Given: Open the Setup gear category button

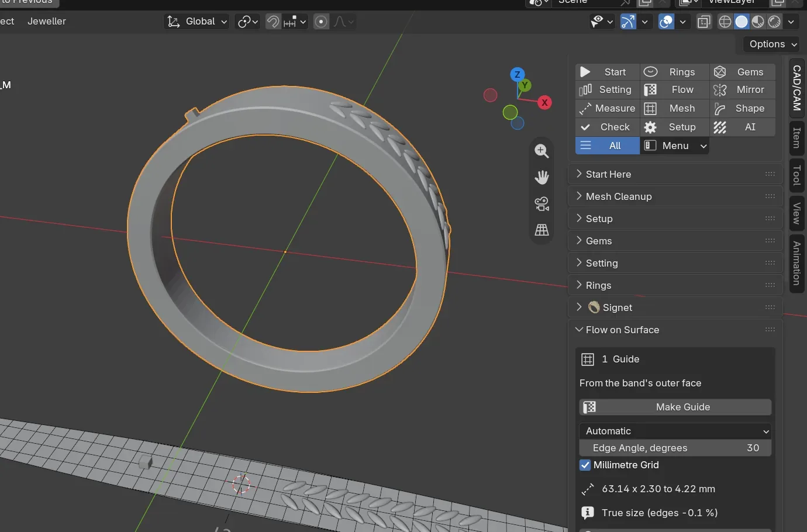Looking at the screenshot, I should (674, 127).
